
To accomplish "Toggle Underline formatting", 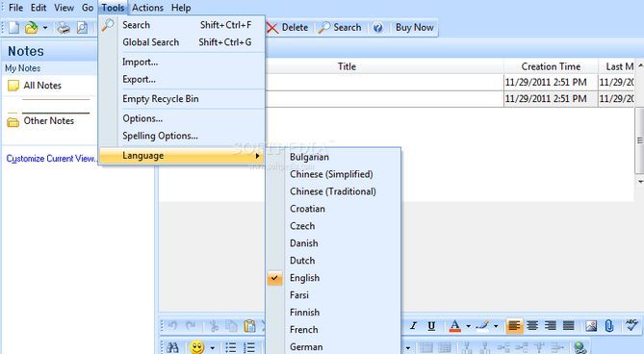I will (x=431, y=326).
